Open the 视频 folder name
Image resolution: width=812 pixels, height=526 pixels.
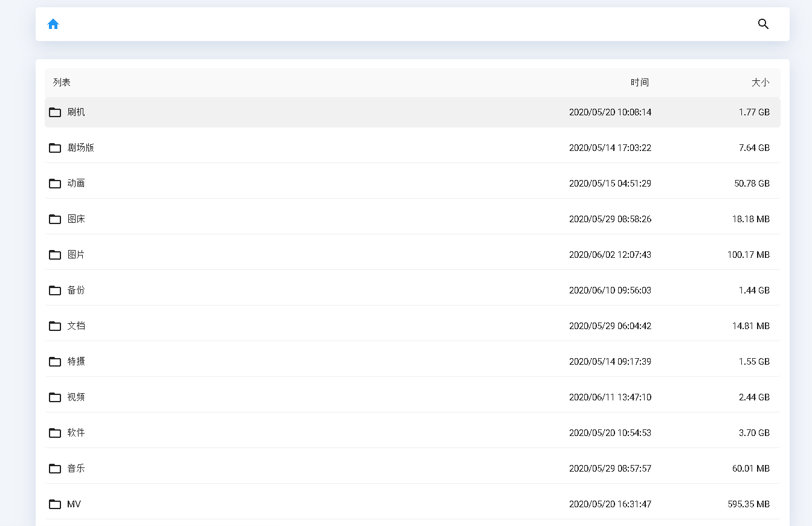tap(76, 397)
